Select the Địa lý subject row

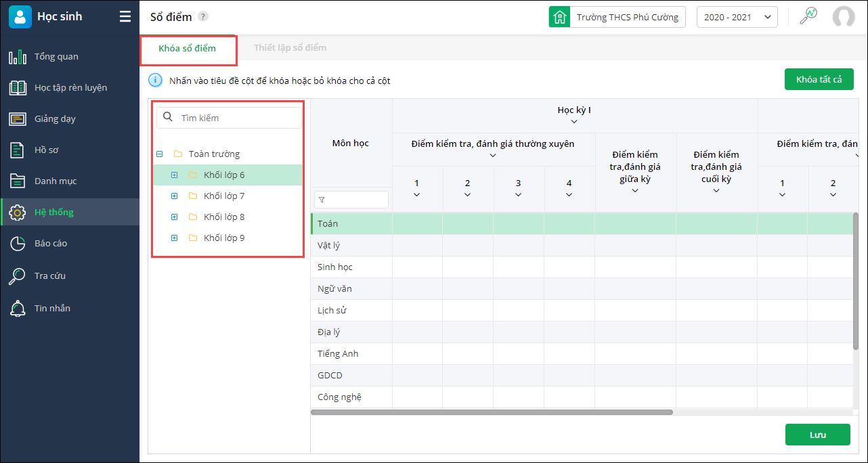[x=582, y=332]
